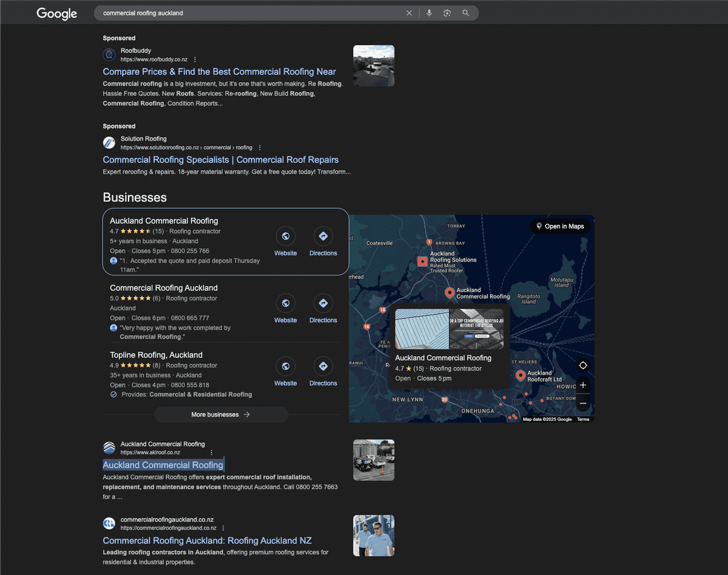Expand the More businesses list
Screen dimensions: 728x575
[x=221, y=414]
